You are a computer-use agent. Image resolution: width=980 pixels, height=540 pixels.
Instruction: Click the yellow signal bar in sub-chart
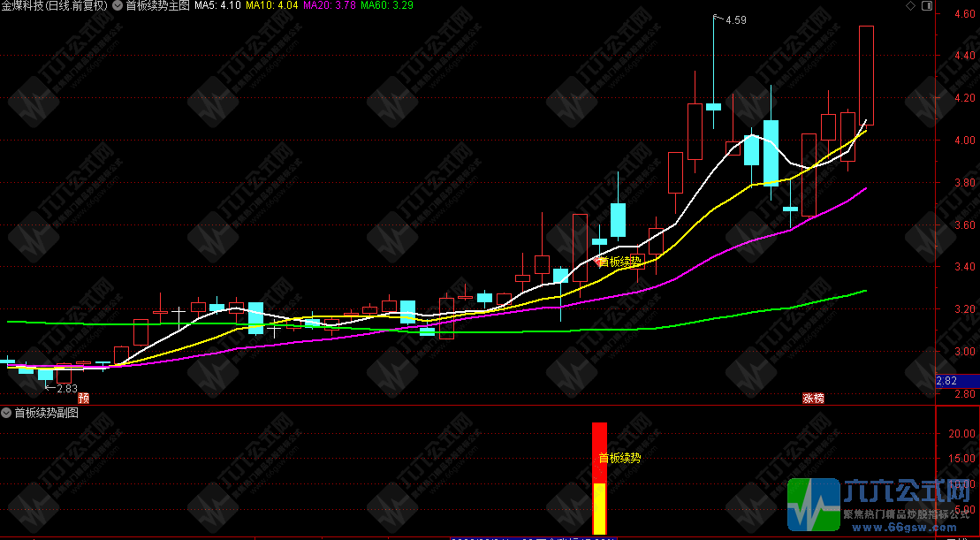point(599,508)
